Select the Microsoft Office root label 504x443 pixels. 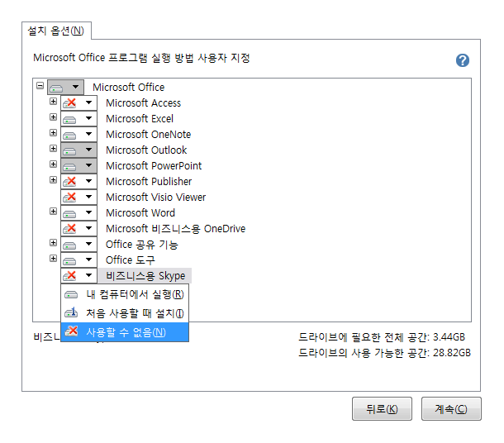[129, 87]
